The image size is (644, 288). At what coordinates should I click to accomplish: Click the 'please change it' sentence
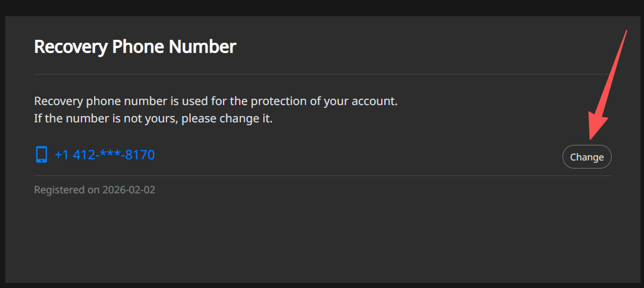pos(153,119)
